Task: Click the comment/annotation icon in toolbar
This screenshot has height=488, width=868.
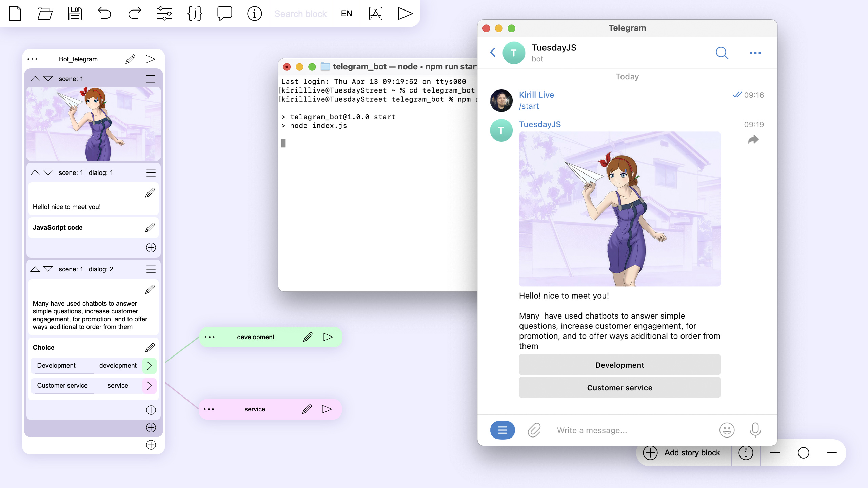Action: tap(225, 13)
